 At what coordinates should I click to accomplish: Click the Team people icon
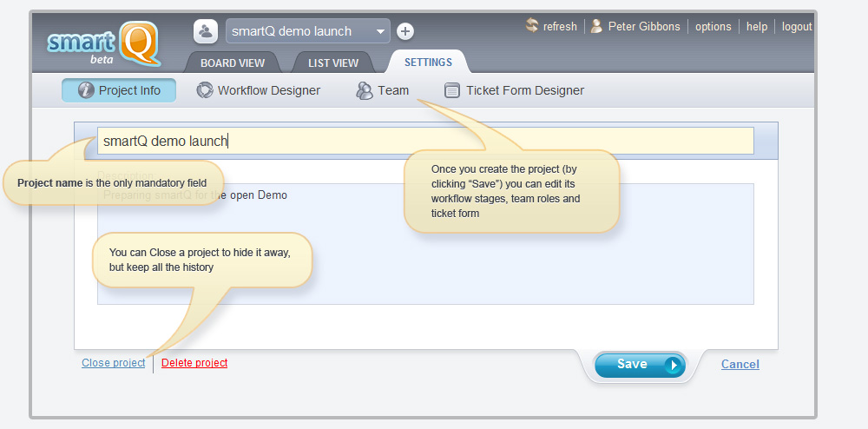coord(365,90)
